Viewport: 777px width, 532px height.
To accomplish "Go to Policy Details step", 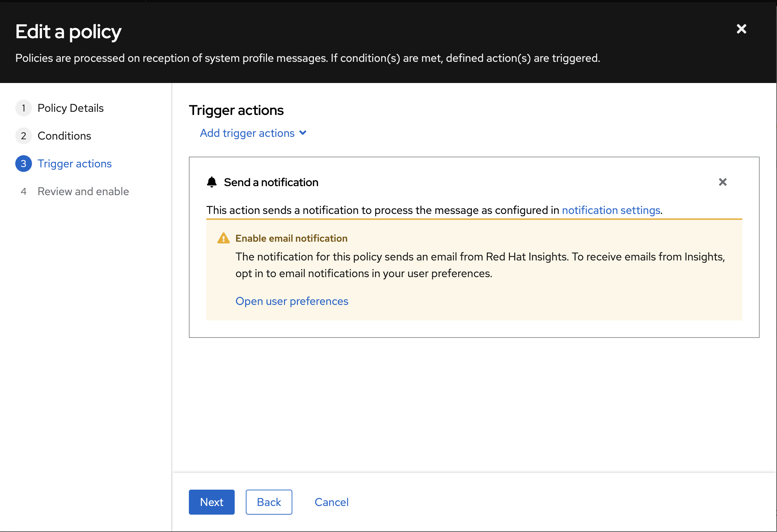I will click(x=70, y=108).
